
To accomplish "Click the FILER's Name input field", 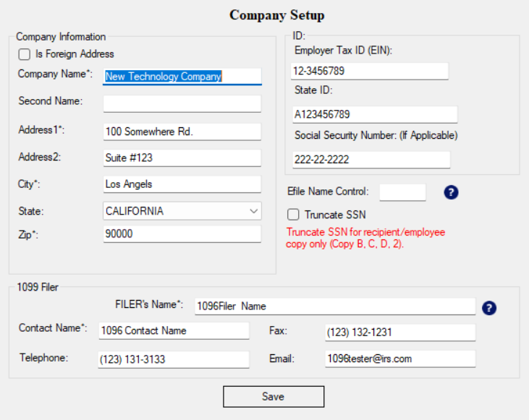I will pos(334,307).
